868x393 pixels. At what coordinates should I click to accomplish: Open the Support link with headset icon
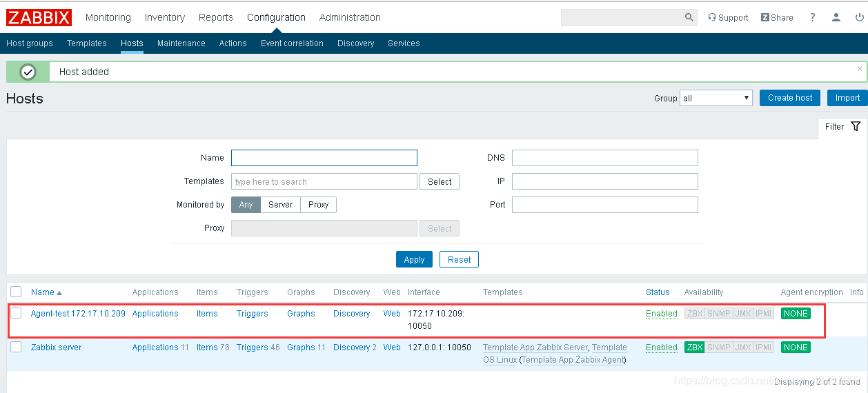pyautogui.click(x=728, y=17)
